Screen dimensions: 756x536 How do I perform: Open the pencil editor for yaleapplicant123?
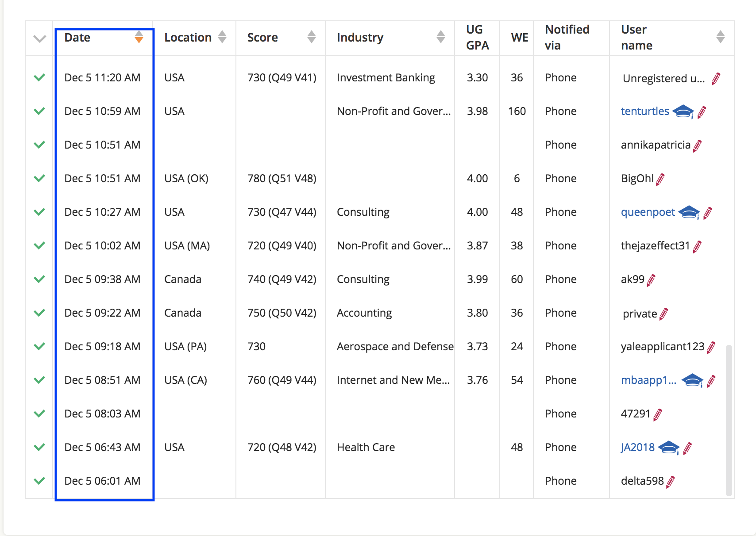[x=711, y=347]
